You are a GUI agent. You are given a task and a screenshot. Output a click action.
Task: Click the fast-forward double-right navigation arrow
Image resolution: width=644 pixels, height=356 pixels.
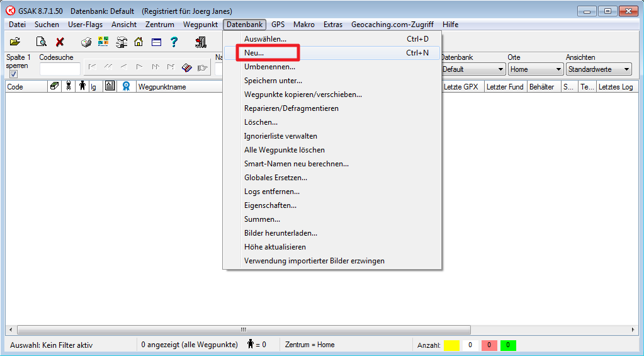pos(155,67)
